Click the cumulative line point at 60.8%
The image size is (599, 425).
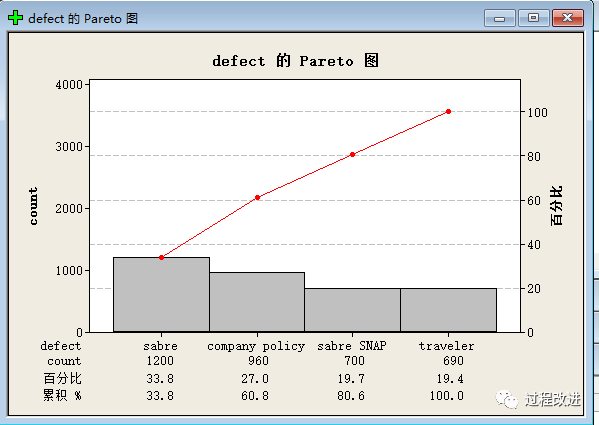257,197
